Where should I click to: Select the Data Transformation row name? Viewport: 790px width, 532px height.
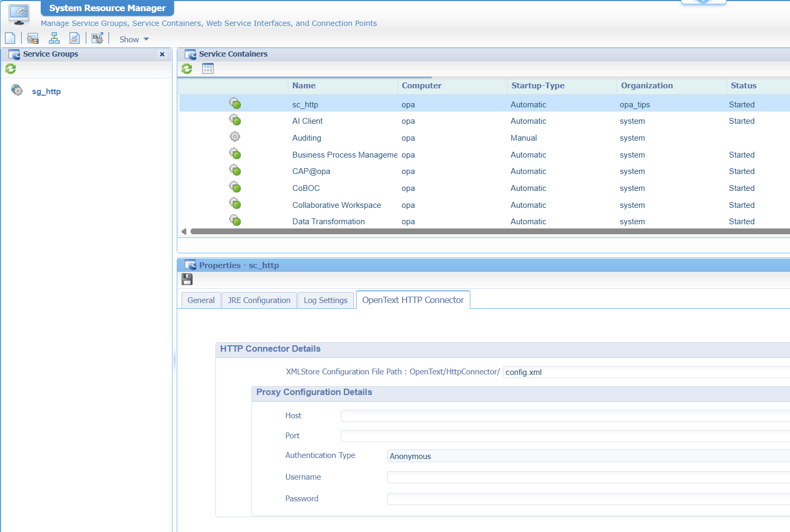(x=329, y=222)
